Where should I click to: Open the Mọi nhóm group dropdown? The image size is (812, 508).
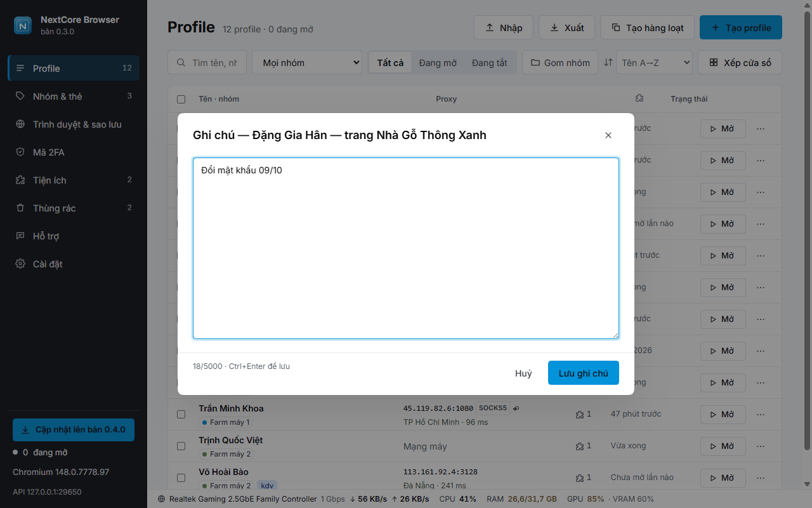point(307,62)
